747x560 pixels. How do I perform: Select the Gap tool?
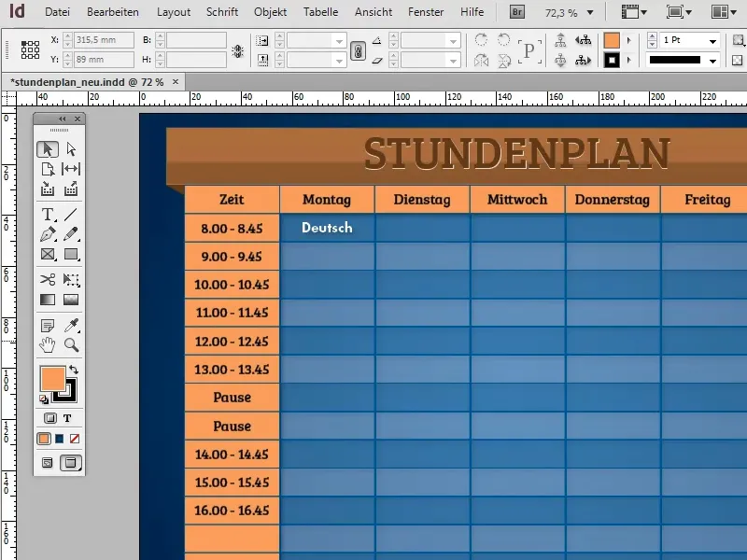(x=71, y=169)
